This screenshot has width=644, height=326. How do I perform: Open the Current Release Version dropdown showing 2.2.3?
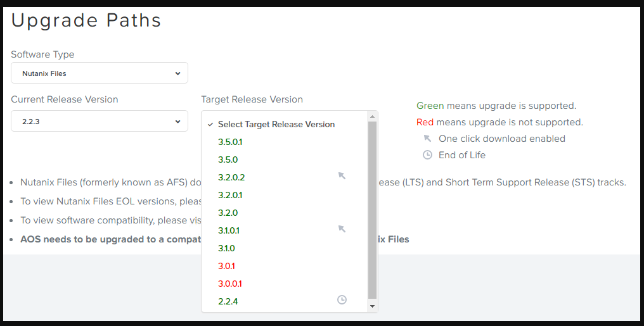click(x=100, y=121)
